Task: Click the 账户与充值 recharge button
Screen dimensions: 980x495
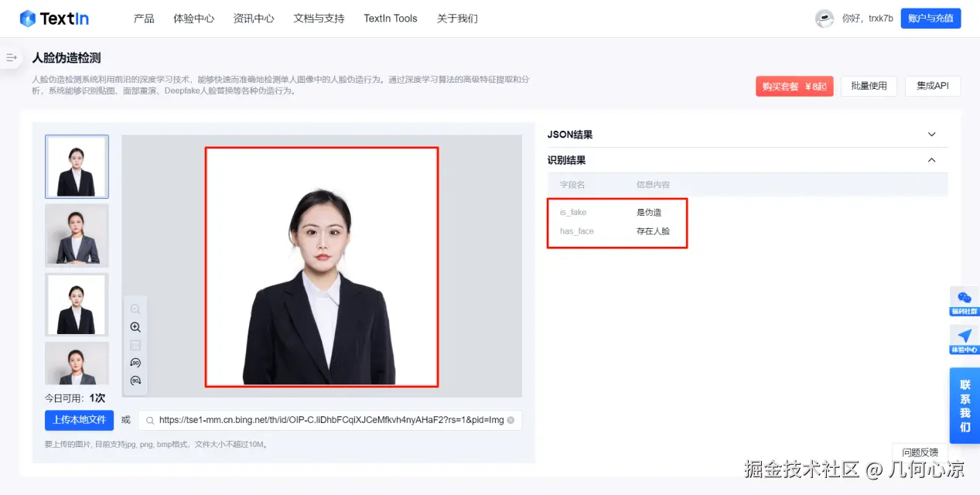Action: point(930,18)
